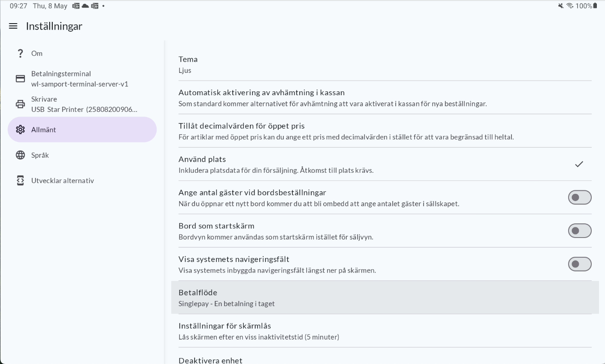
Task: Open the Betalningsterminal settings section
Action: (x=82, y=79)
